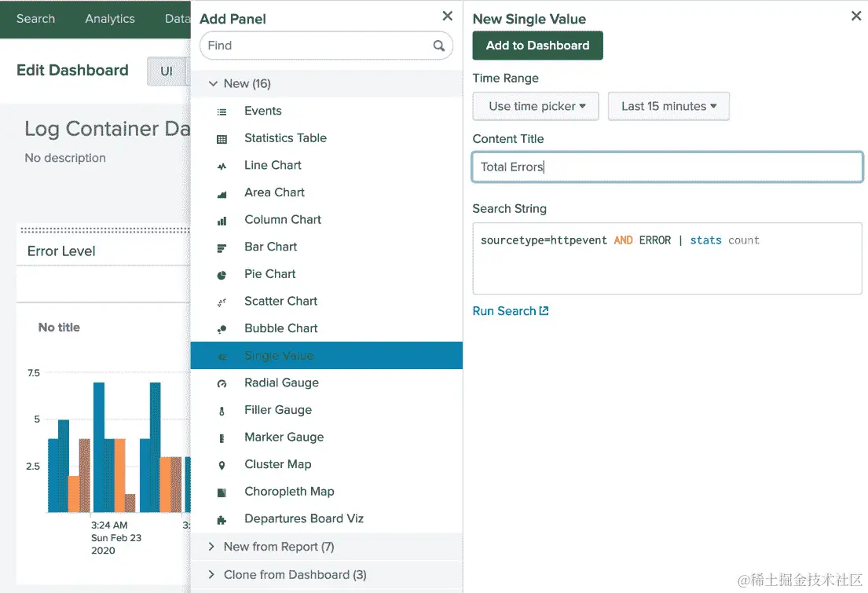Open the Analytics menu in top bar
The height and width of the screenshot is (593, 868).
(x=110, y=19)
